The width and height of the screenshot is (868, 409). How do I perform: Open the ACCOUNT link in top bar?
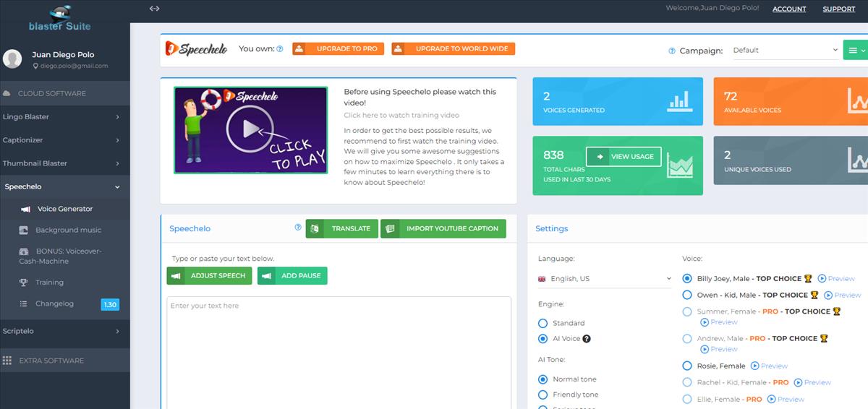(789, 9)
